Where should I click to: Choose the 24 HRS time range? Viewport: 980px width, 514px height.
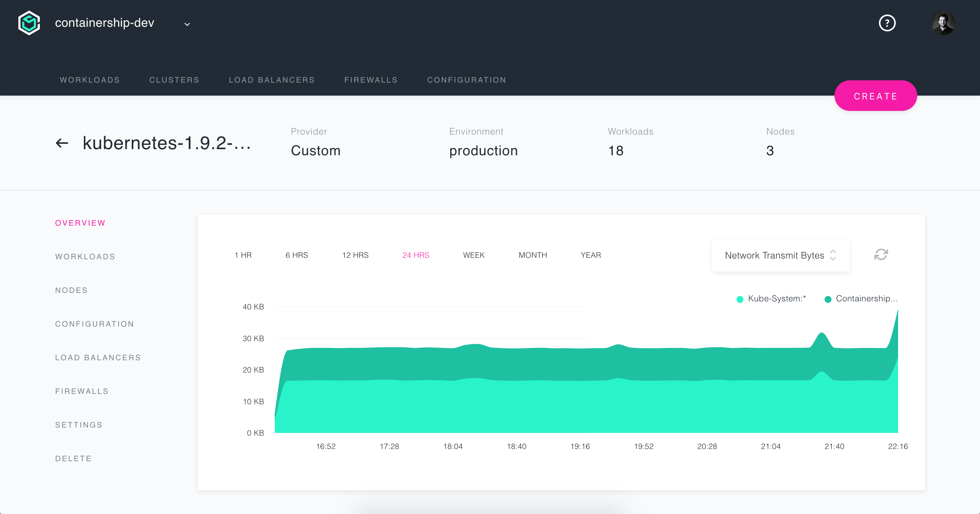coord(415,255)
